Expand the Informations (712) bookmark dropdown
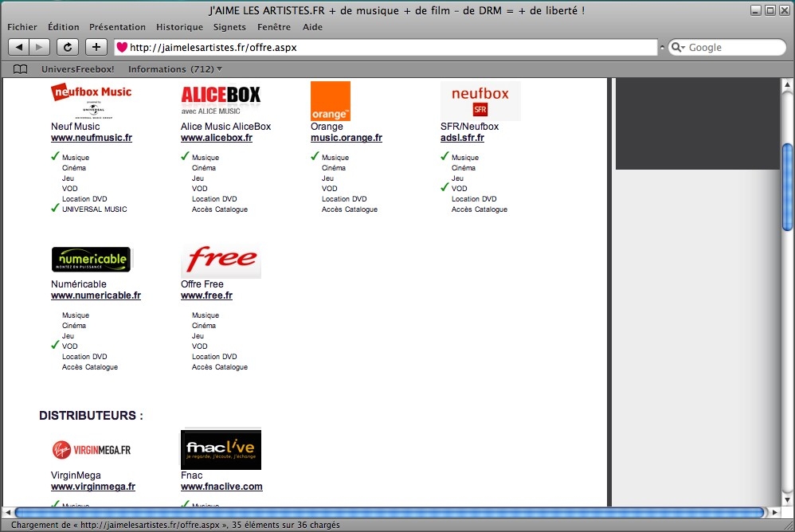Image resolution: width=795 pixels, height=532 pixels. (174, 69)
